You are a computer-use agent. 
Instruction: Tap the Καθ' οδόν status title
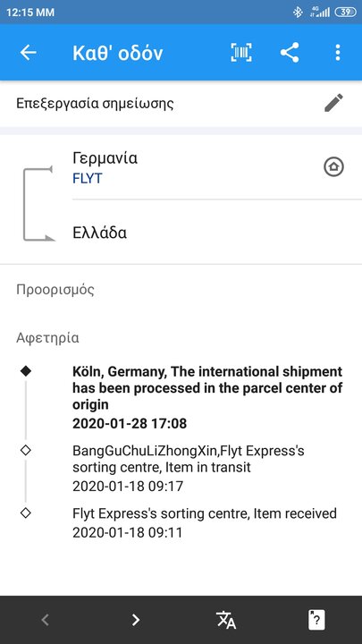[x=118, y=53]
